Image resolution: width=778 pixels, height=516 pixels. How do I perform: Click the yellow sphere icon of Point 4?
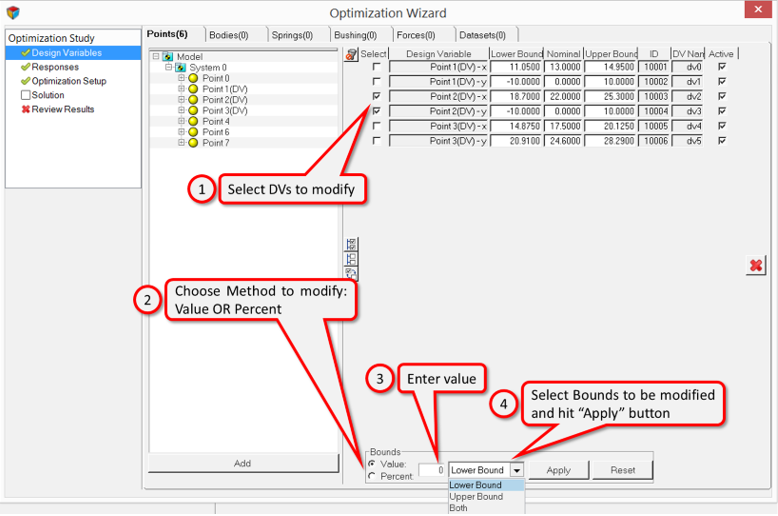pyautogui.click(x=194, y=122)
